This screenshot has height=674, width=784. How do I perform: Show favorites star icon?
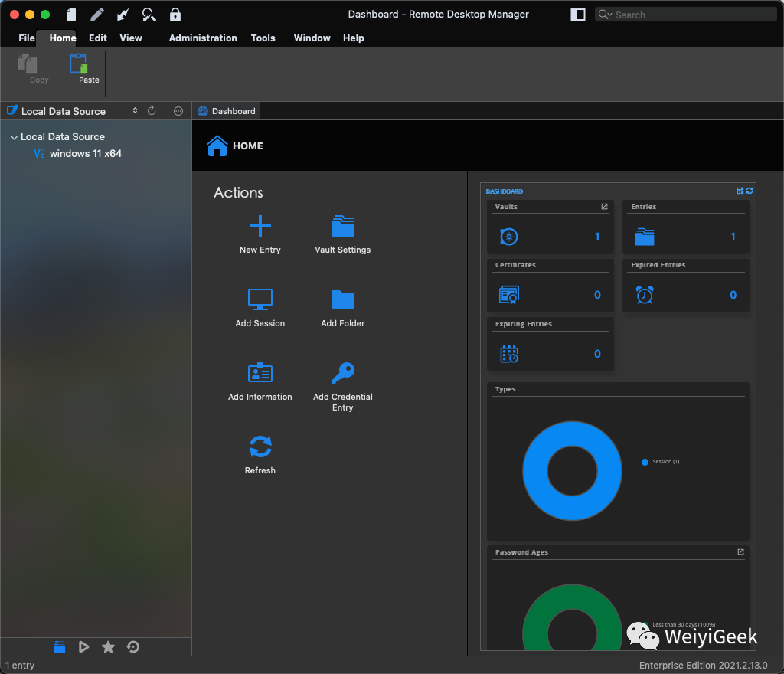click(108, 647)
